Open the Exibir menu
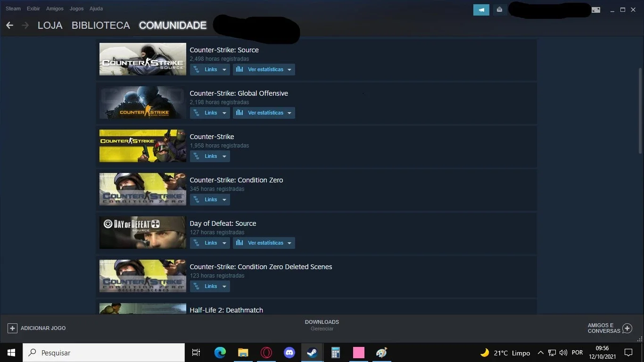This screenshot has width=644, height=362. pos(33,8)
